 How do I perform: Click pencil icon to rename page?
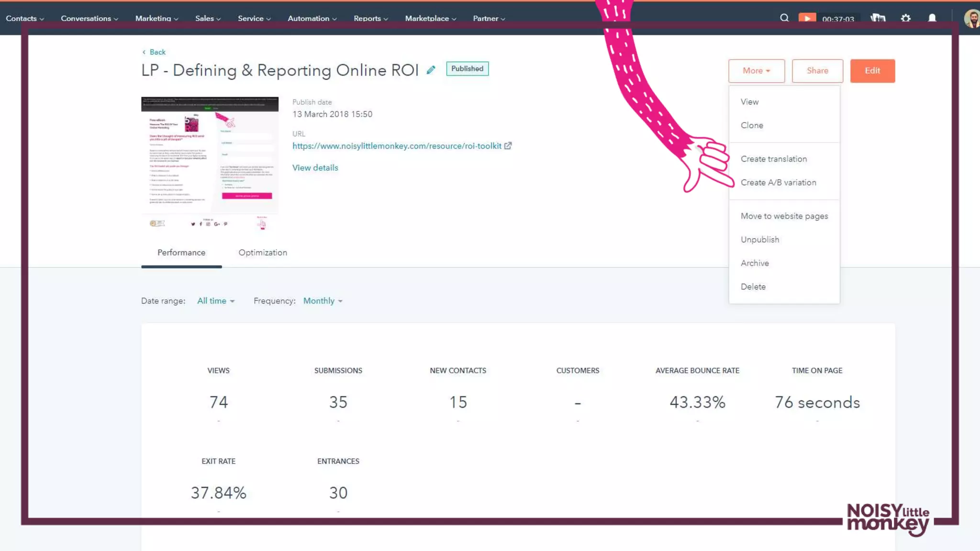[431, 70]
